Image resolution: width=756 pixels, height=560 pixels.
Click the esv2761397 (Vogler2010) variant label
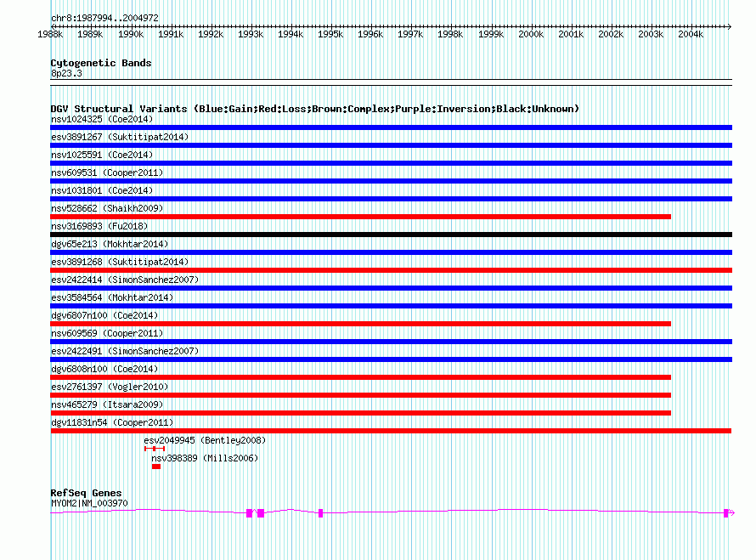(110, 387)
